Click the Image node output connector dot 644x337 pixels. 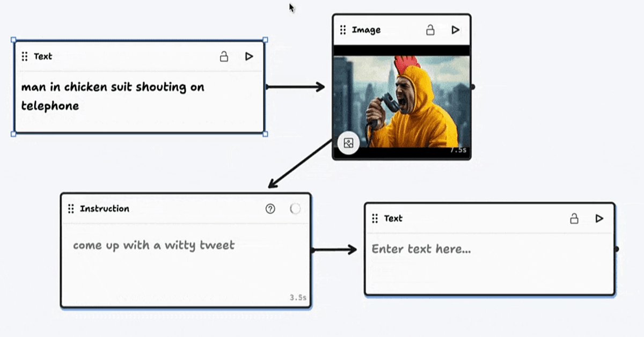[x=472, y=86]
